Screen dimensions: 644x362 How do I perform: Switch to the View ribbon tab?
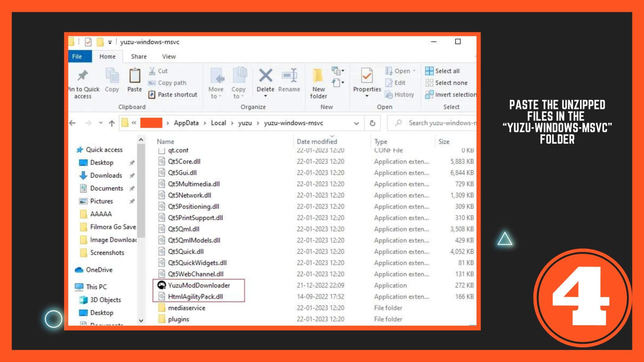click(x=169, y=56)
